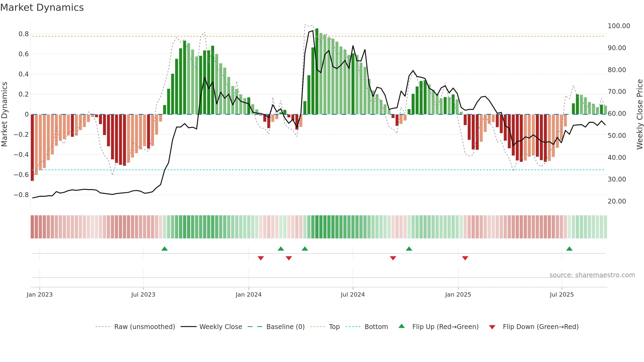644x362 pixels.
Task: Toggle the Bottom legend entry
Action: pos(367,327)
